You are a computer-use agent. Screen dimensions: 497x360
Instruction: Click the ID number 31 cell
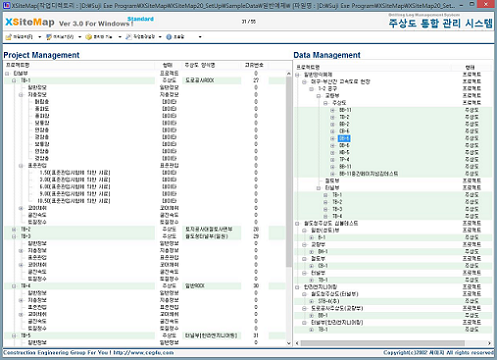point(256,336)
